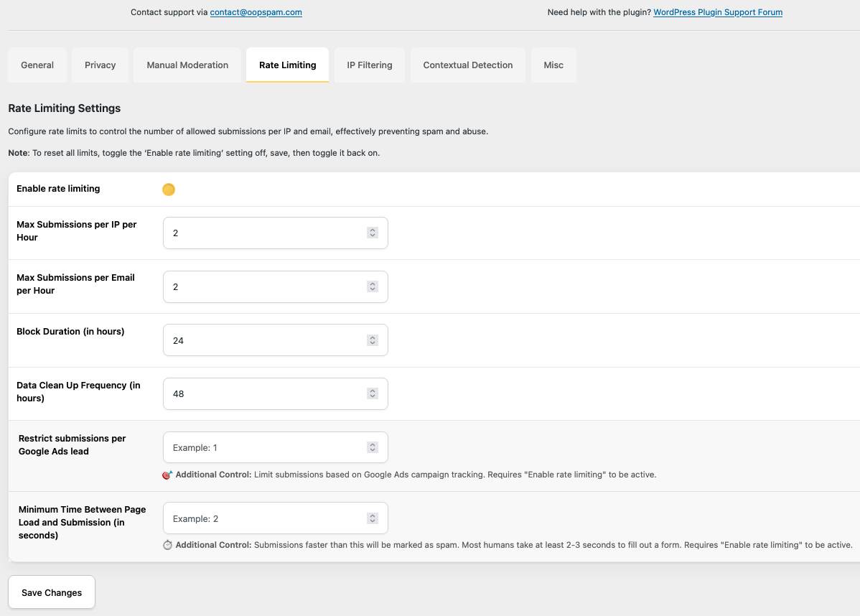Screen dimensions: 860x616
Task: Click stepper arrows in Google Ads lead field
Action: 372,447
